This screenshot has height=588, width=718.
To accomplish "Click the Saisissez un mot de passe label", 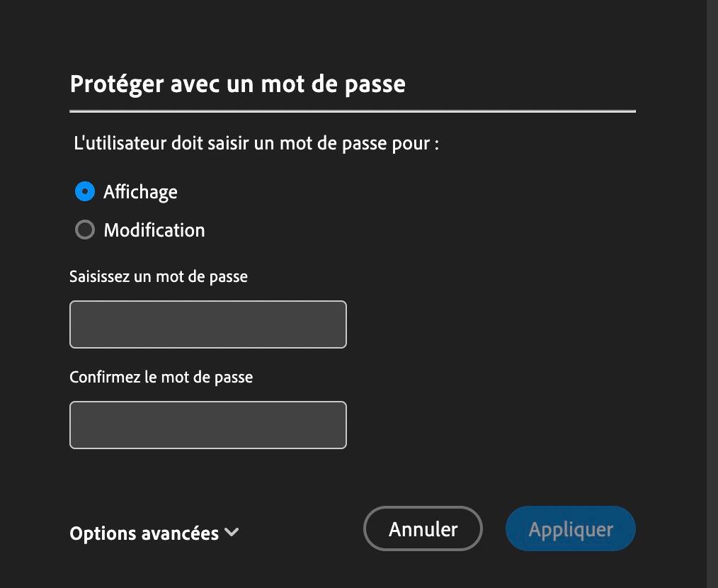I will click(159, 276).
